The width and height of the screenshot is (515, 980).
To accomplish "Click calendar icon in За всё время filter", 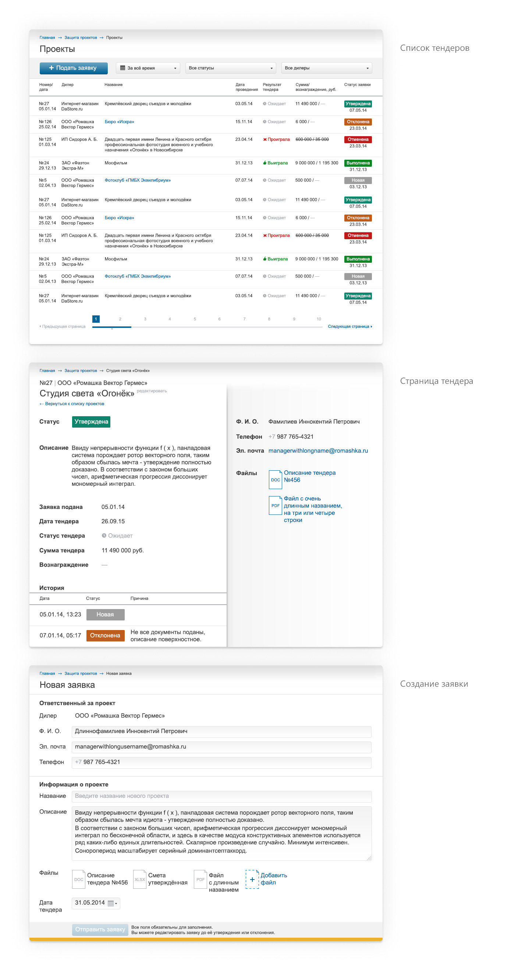I will tap(122, 68).
